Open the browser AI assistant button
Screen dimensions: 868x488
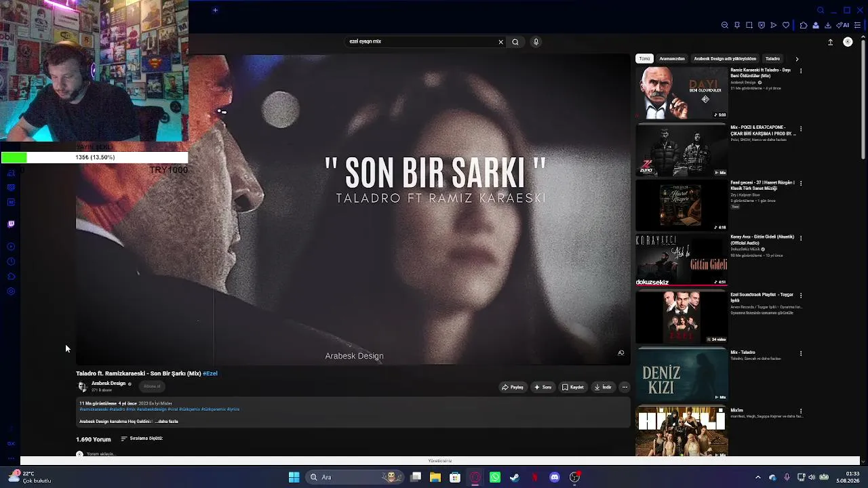click(x=843, y=25)
